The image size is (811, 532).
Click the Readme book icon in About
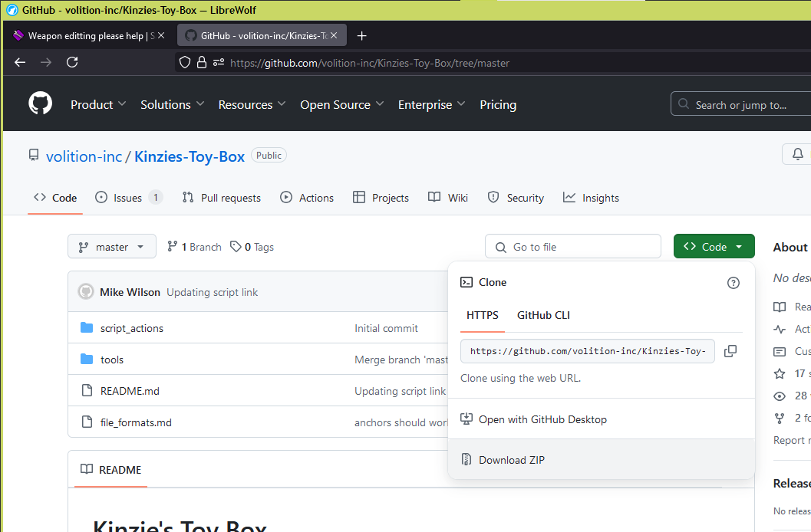coord(780,307)
